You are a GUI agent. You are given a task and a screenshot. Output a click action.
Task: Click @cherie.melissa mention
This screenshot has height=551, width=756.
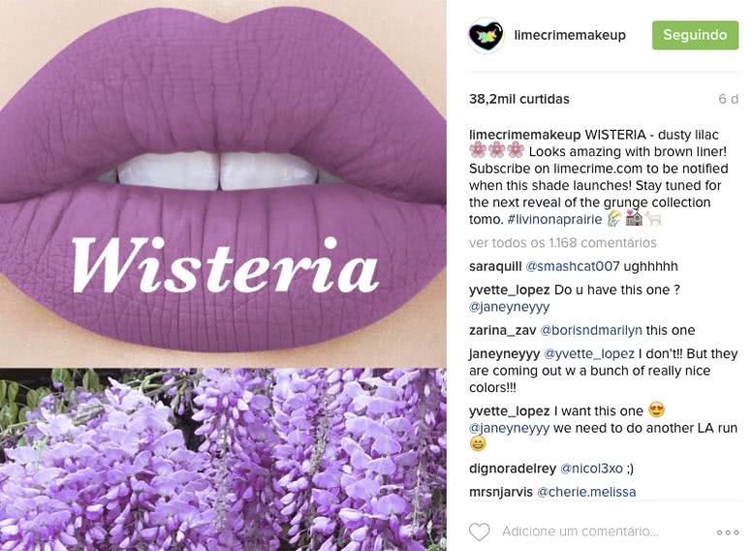586,492
